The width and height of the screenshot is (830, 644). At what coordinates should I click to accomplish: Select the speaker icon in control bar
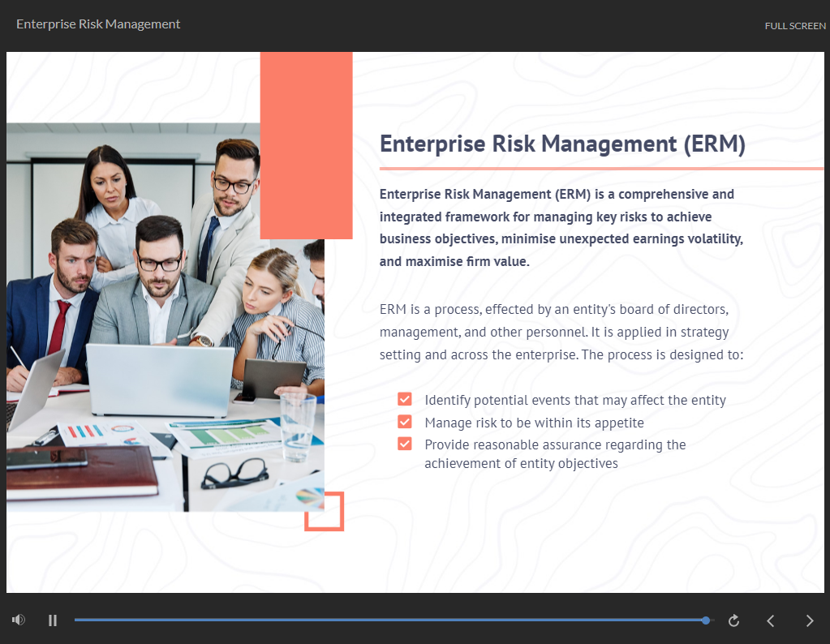(x=18, y=619)
